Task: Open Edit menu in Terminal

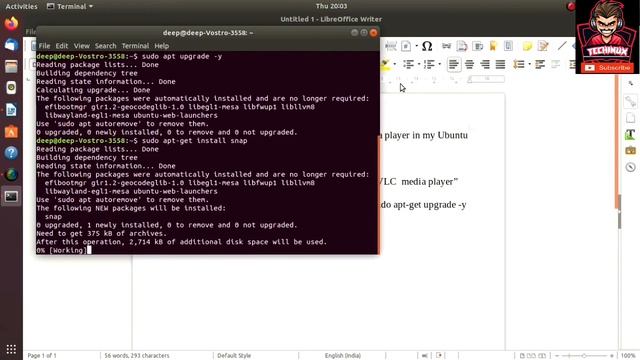Action: (x=62, y=46)
